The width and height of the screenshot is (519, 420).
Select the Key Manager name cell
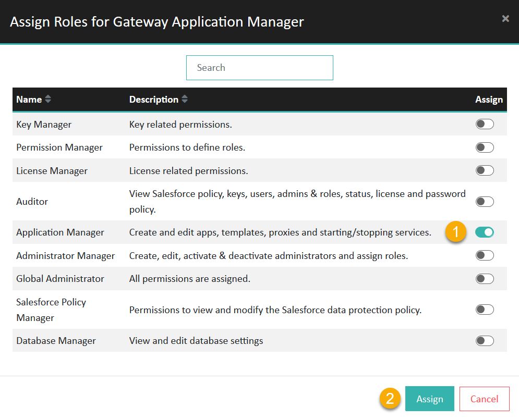44,125
